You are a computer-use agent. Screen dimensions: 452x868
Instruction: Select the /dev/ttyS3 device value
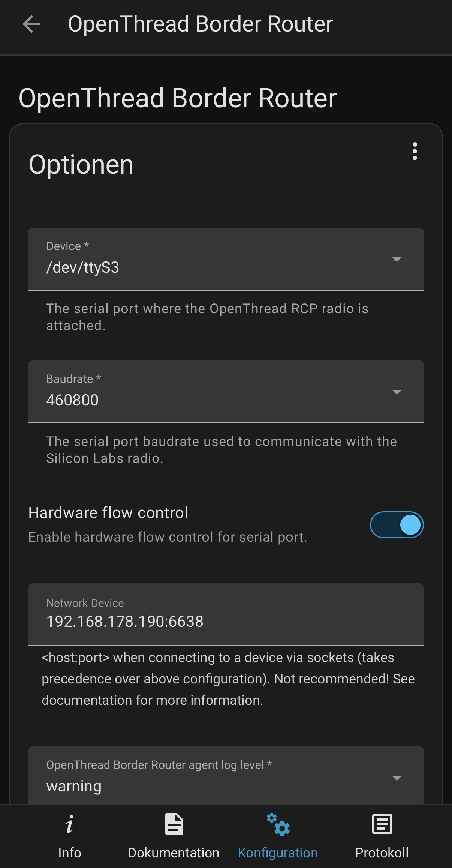pyautogui.click(x=82, y=267)
